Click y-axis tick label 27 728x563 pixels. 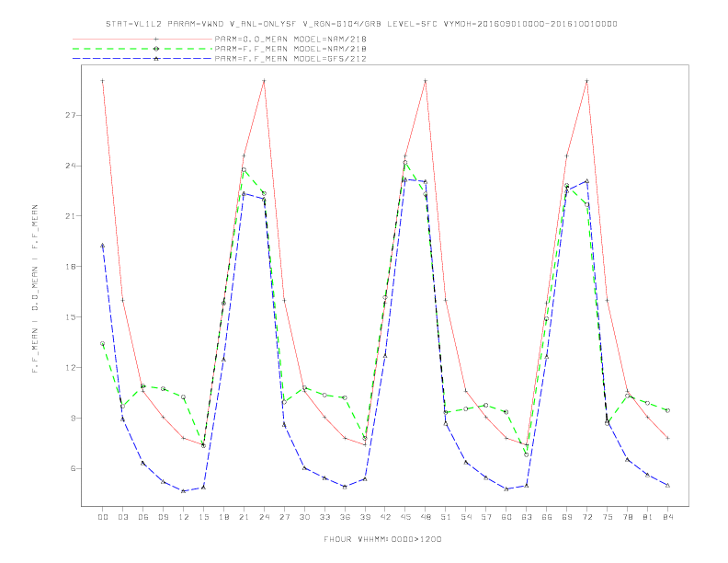tap(71, 115)
